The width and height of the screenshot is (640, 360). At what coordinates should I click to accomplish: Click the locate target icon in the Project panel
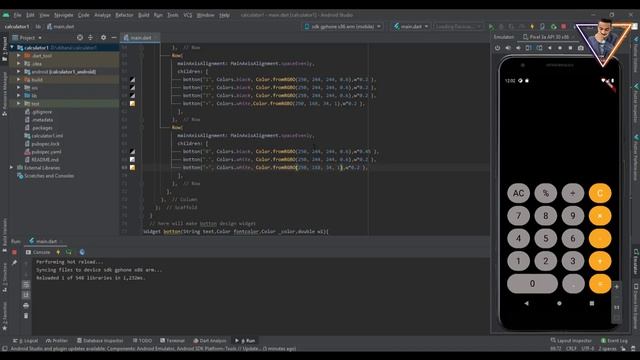[x=80, y=38]
